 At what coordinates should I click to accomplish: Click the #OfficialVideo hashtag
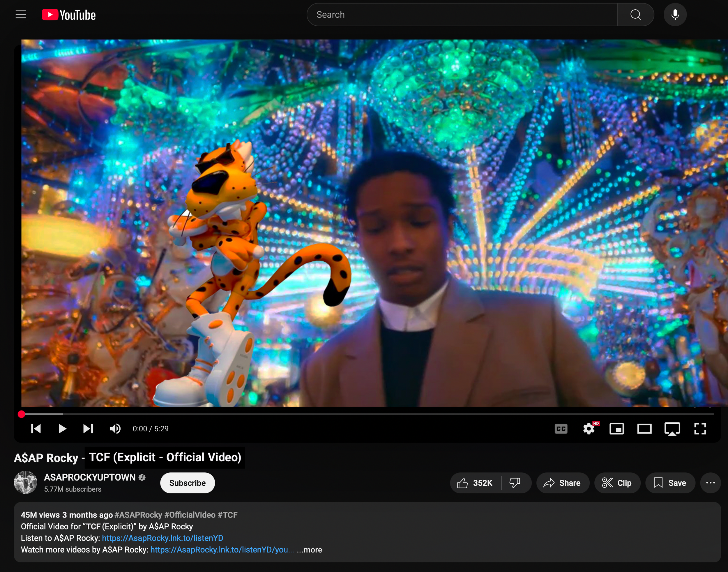coord(190,515)
